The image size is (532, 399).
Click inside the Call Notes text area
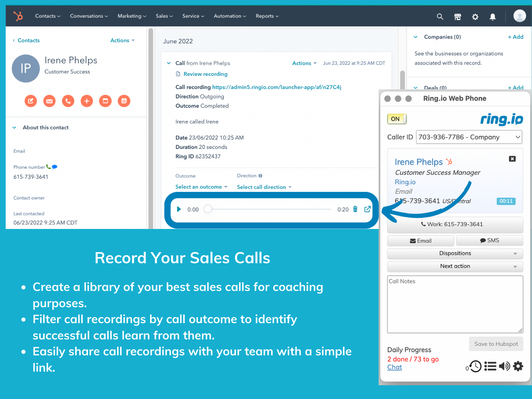[x=455, y=304]
